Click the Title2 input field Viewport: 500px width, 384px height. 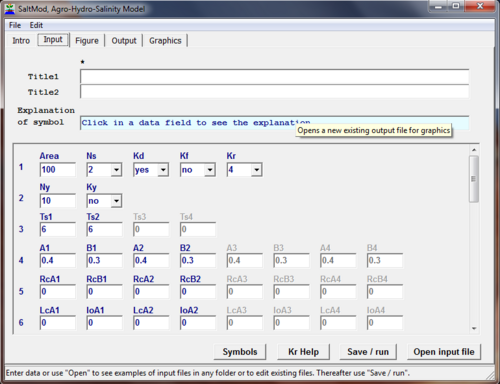(274, 92)
